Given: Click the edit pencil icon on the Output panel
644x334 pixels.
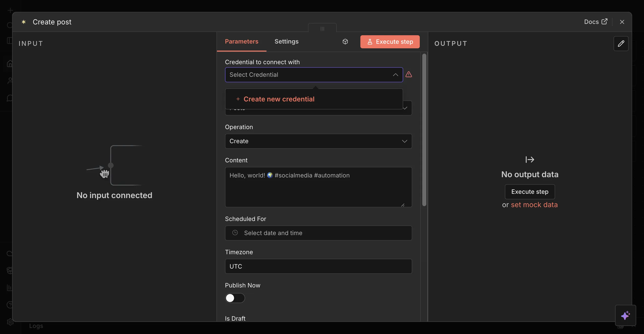Looking at the screenshot, I should (x=621, y=43).
